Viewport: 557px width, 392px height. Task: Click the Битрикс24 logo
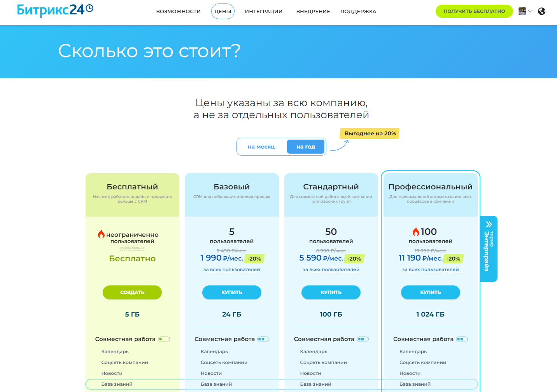55,10
